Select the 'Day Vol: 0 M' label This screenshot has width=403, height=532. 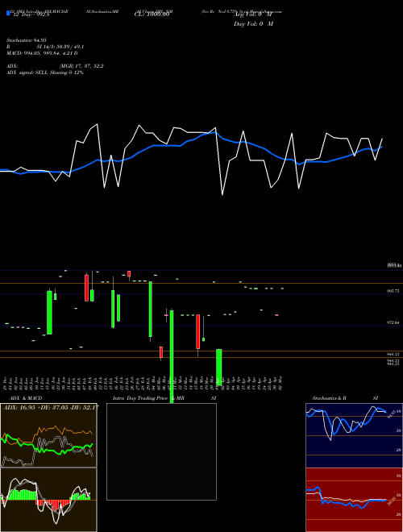pyautogui.click(x=253, y=24)
